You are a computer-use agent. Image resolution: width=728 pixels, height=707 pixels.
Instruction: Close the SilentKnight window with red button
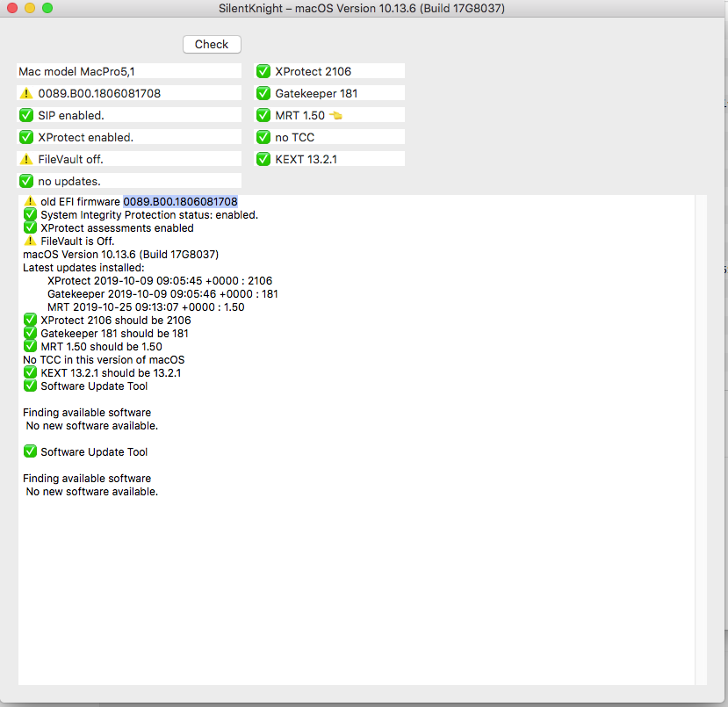12,8
